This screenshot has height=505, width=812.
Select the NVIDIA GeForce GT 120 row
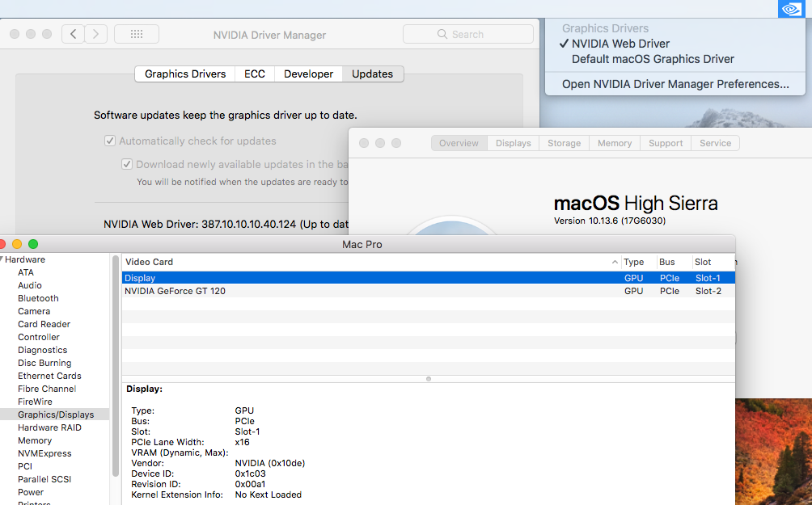(429, 291)
